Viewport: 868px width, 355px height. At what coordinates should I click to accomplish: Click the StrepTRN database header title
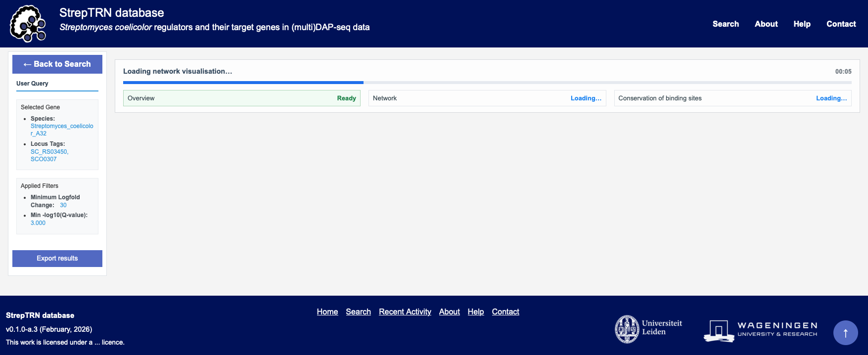click(x=112, y=13)
